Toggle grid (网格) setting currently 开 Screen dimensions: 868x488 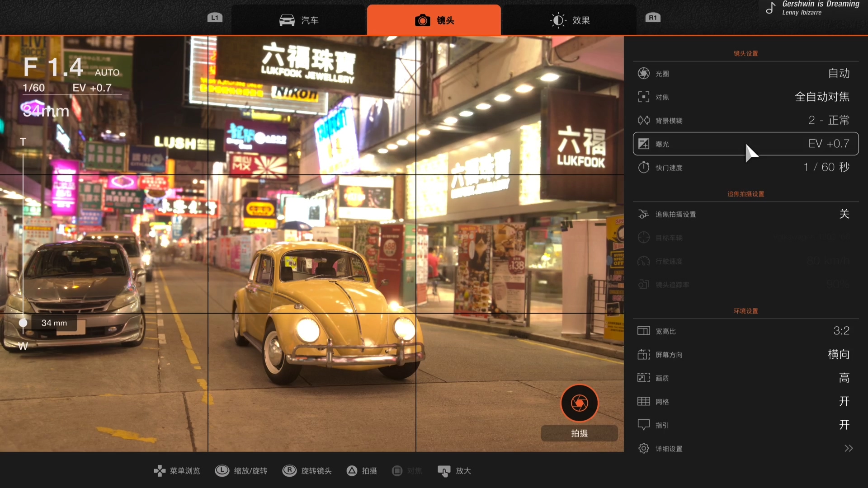point(844,401)
